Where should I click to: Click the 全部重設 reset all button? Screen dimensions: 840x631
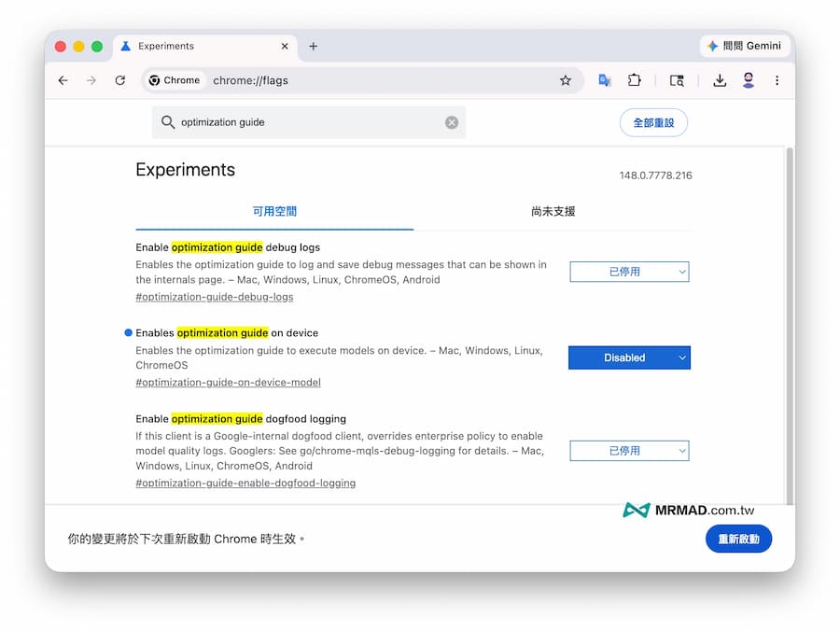coord(653,122)
